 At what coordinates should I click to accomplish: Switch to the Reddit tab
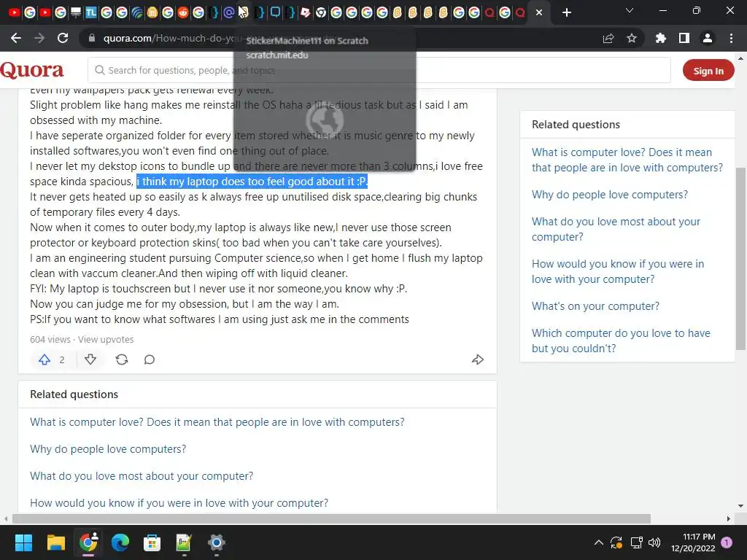pyautogui.click(x=183, y=13)
